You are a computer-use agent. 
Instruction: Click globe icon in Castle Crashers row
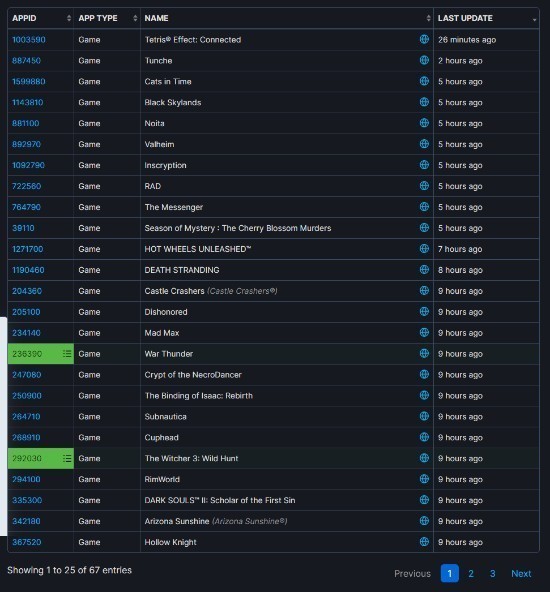click(424, 291)
